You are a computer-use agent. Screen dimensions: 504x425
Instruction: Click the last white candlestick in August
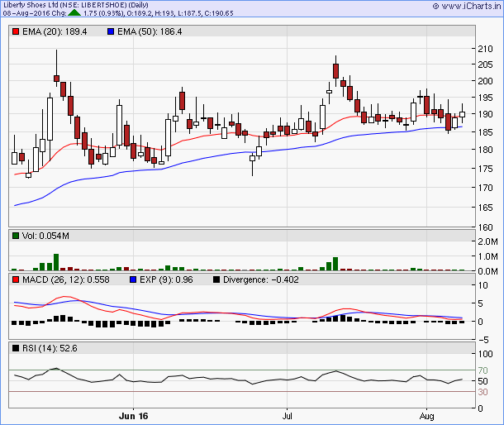[x=462, y=114]
